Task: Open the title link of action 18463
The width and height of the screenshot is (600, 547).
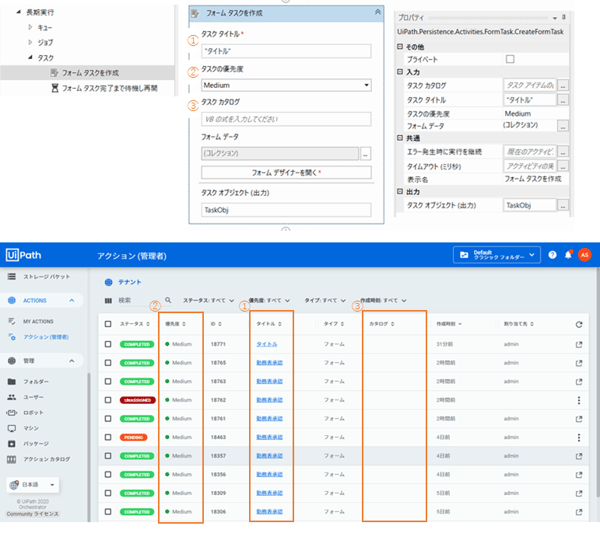Action: click(x=269, y=437)
